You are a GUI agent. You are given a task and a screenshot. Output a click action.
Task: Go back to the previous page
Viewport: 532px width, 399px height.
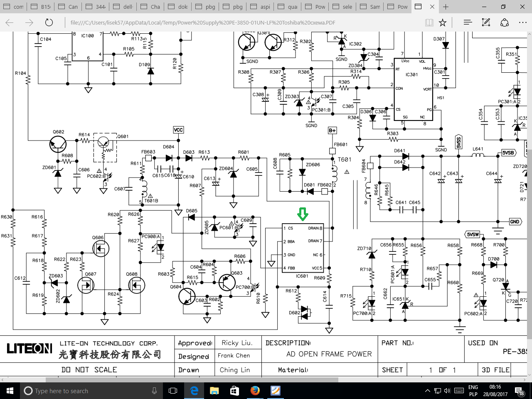10,22
